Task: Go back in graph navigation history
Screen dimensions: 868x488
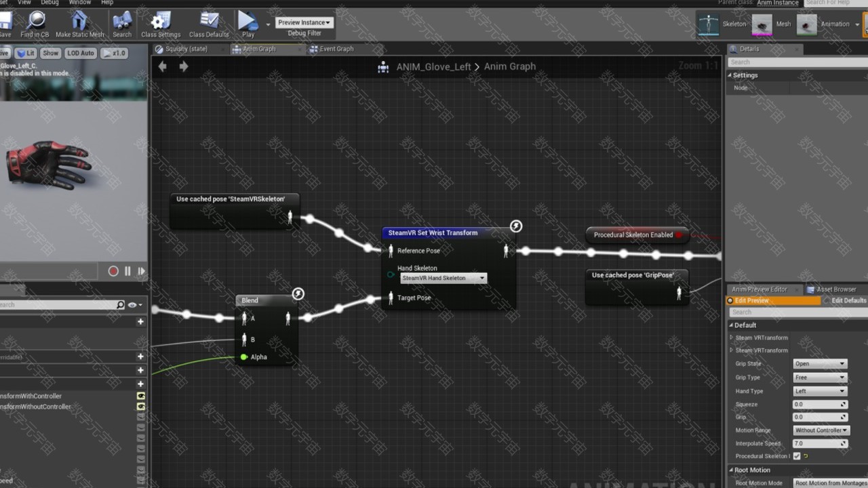Action: (x=162, y=66)
